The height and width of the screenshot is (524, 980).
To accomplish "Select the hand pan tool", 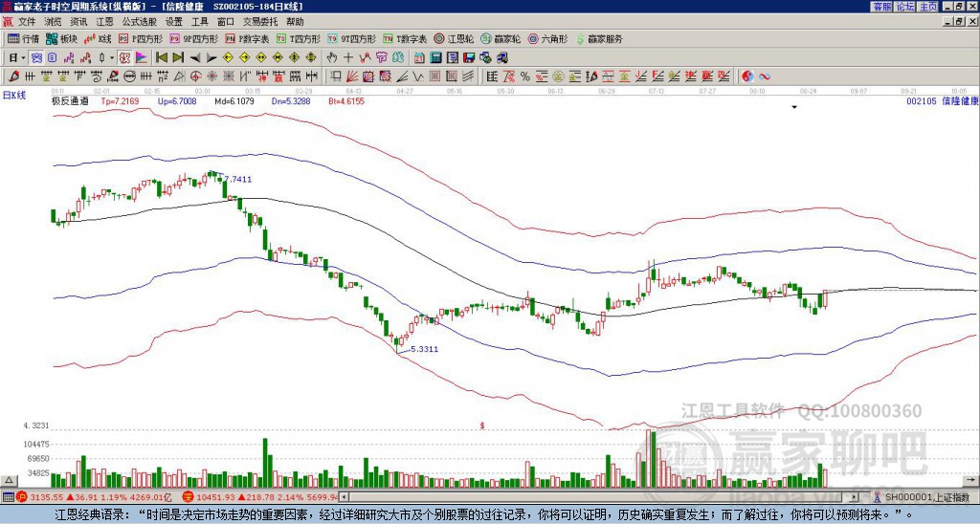I will [x=332, y=58].
